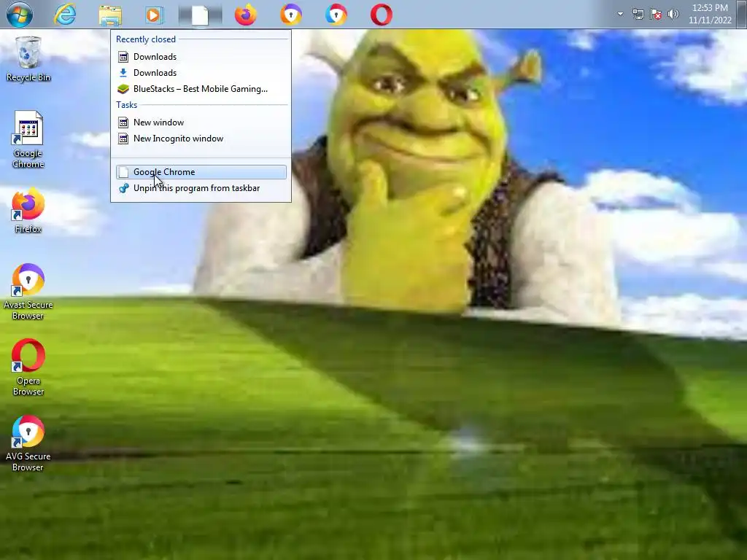The height and width of the screenshot is (560, 747).
Task: Select Avast Secure Browser desktop shortcut
Action: (28, 292)
